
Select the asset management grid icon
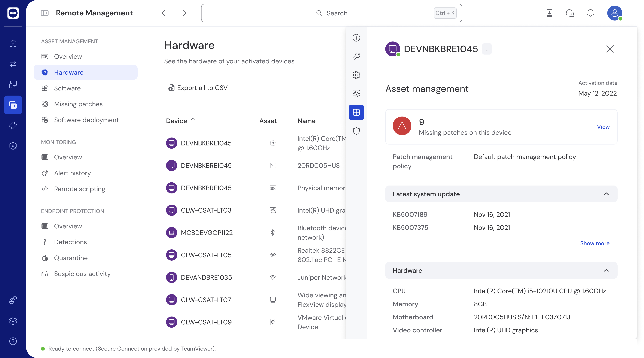356,112
